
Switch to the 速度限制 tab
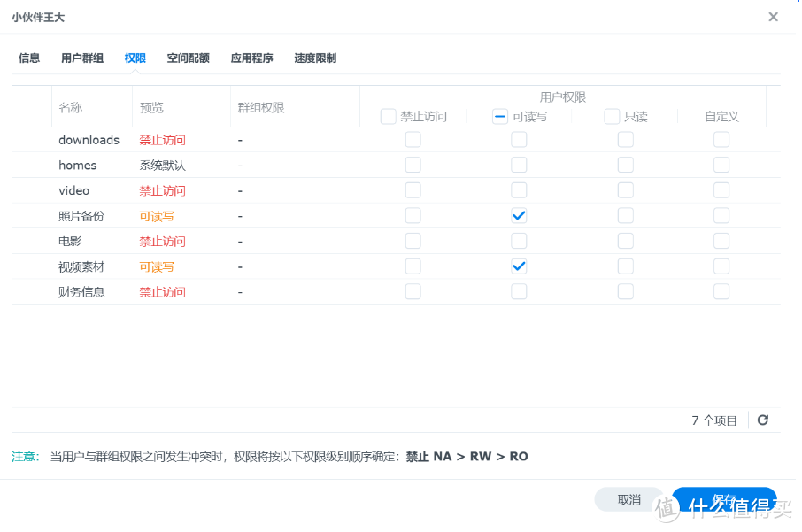pos(316,58)
